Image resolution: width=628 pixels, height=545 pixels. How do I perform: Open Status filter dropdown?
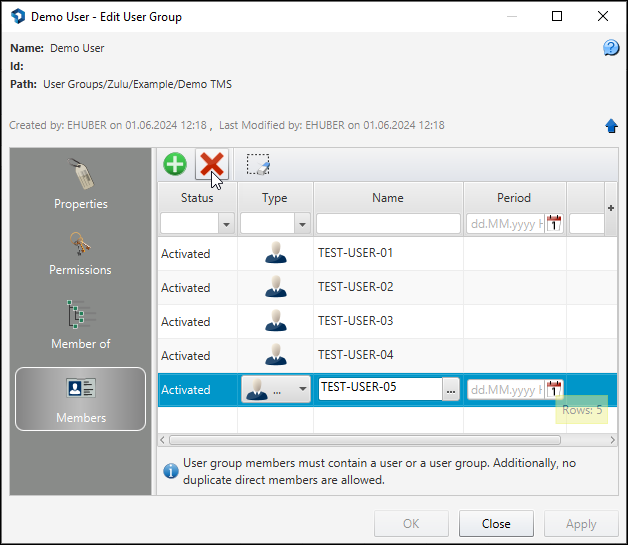(x=226, y=224)
